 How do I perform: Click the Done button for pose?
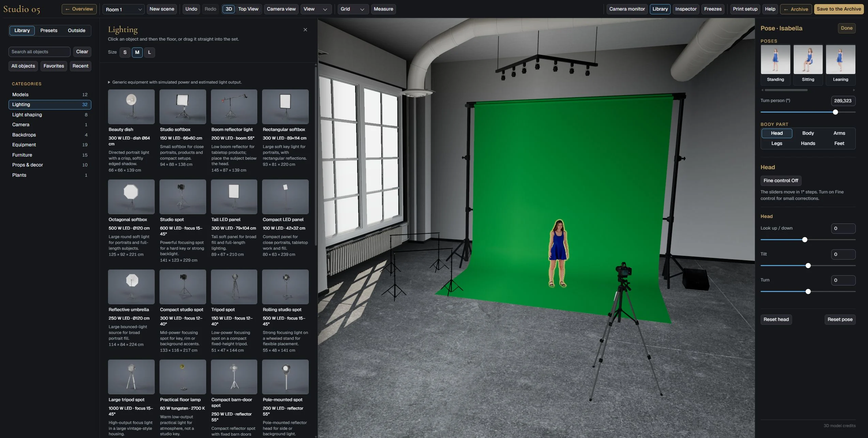[x=847, y=28]
